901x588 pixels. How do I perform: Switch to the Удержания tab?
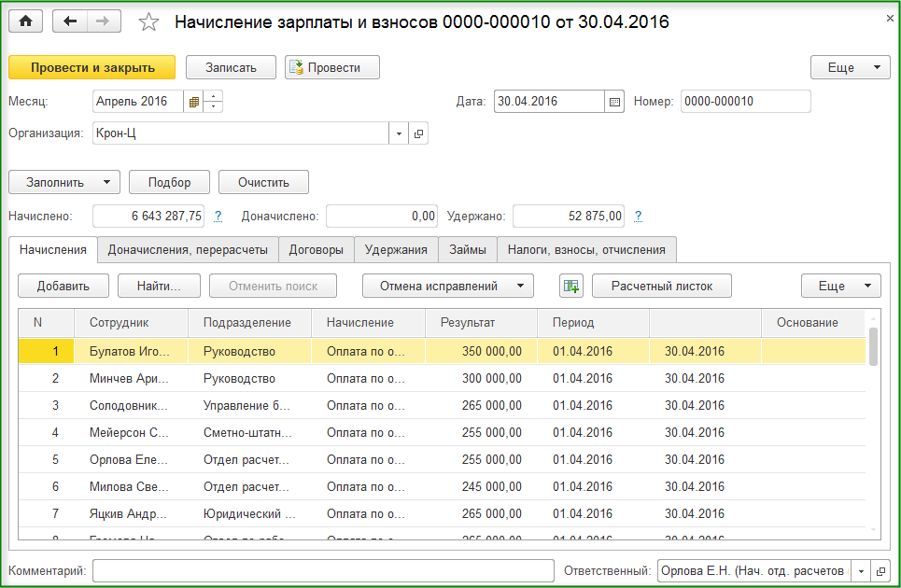396,249
